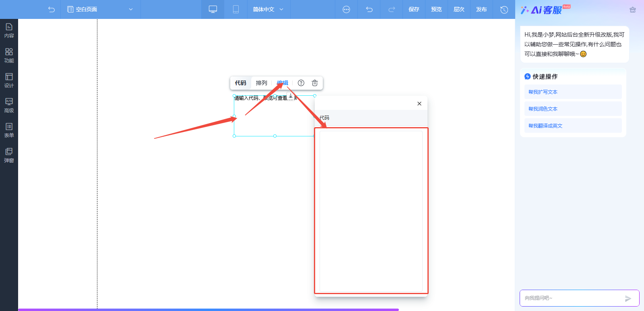This screenshot has height=311, width=644.
Task: Open the more options ellipsis icon
Action: click(x=346, y=9)
